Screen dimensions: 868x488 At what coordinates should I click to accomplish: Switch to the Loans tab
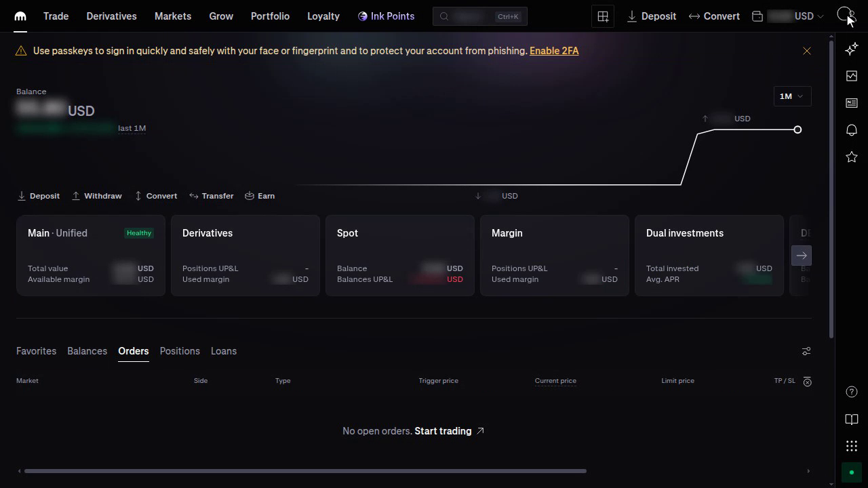[224, 351]
